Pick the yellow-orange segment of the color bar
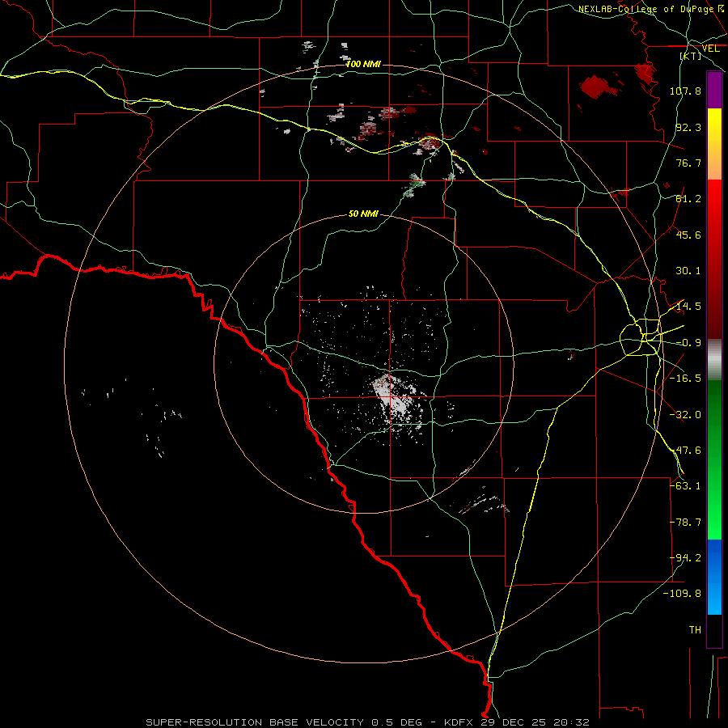This screenshot has height=728, width=728. pyautogui.click(x=714, y=144)
